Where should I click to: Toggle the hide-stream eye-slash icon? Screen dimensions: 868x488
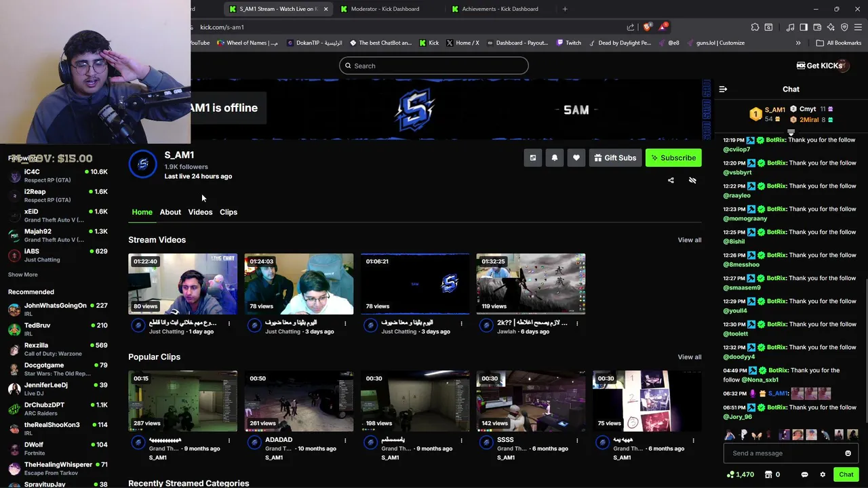[692, 180]
